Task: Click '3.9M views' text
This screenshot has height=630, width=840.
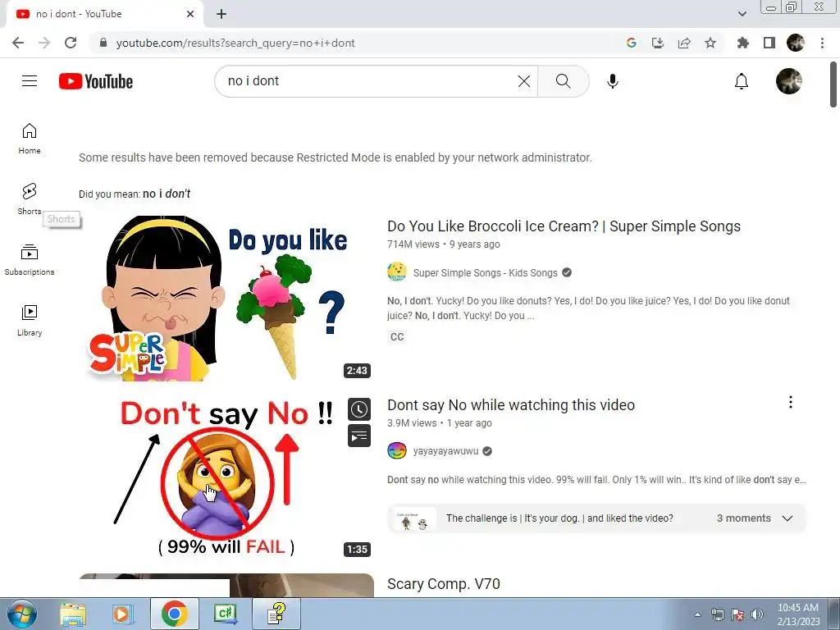Action: [412, 423]
